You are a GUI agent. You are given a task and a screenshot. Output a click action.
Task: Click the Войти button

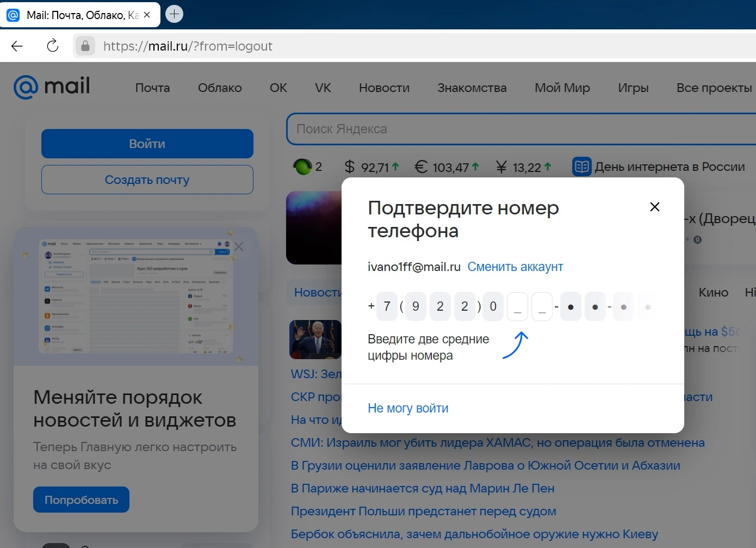pyautogui.click(x=147, y=144)
